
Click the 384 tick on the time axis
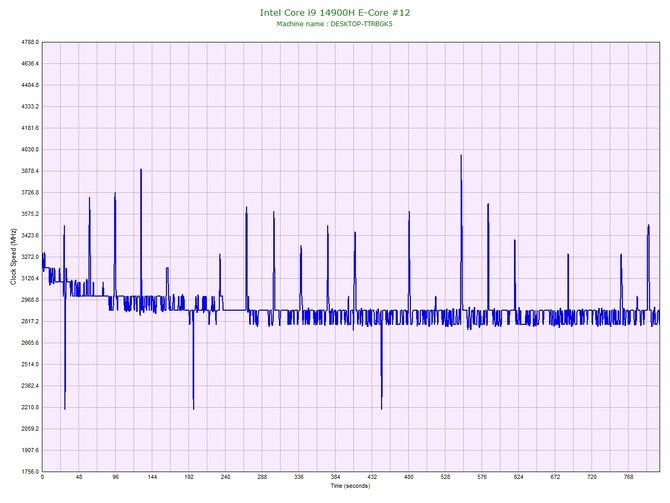click(335, 477)
